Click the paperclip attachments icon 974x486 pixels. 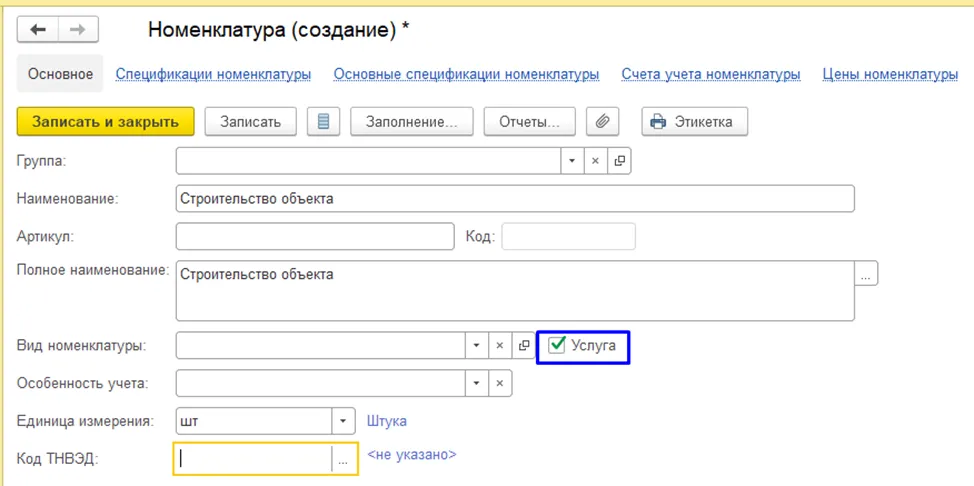coord(602,121)
